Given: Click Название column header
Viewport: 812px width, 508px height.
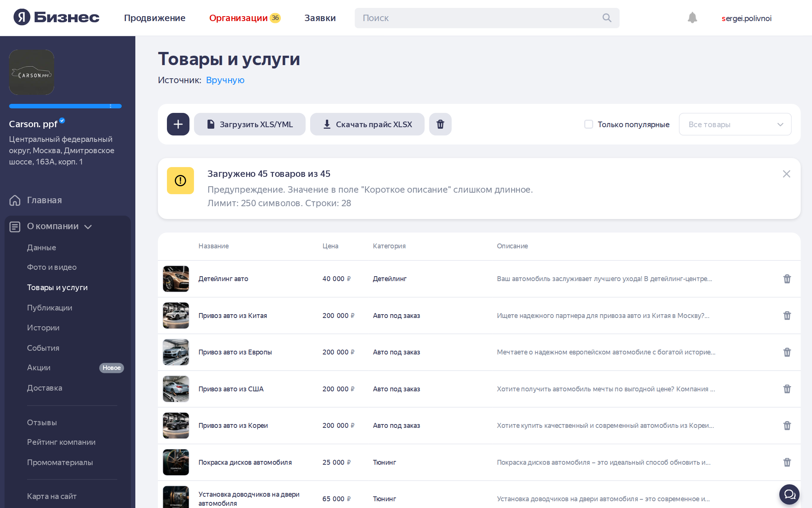Looking at the screenshot, I should 214,246.
